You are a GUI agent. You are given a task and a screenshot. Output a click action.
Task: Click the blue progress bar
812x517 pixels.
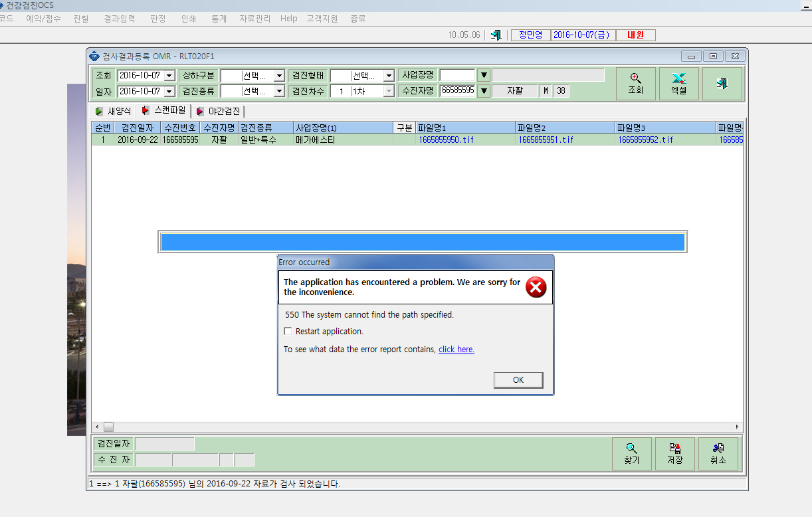pos(423,242)
